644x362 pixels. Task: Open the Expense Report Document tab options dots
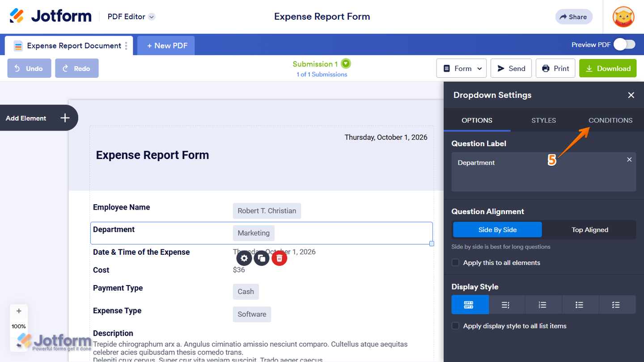(x=126, y=46)
